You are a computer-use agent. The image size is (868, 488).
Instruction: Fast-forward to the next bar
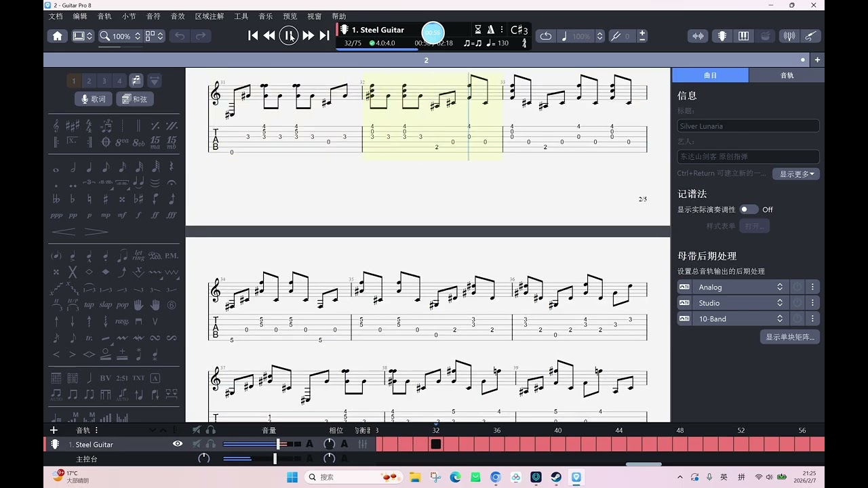[308, 36]
